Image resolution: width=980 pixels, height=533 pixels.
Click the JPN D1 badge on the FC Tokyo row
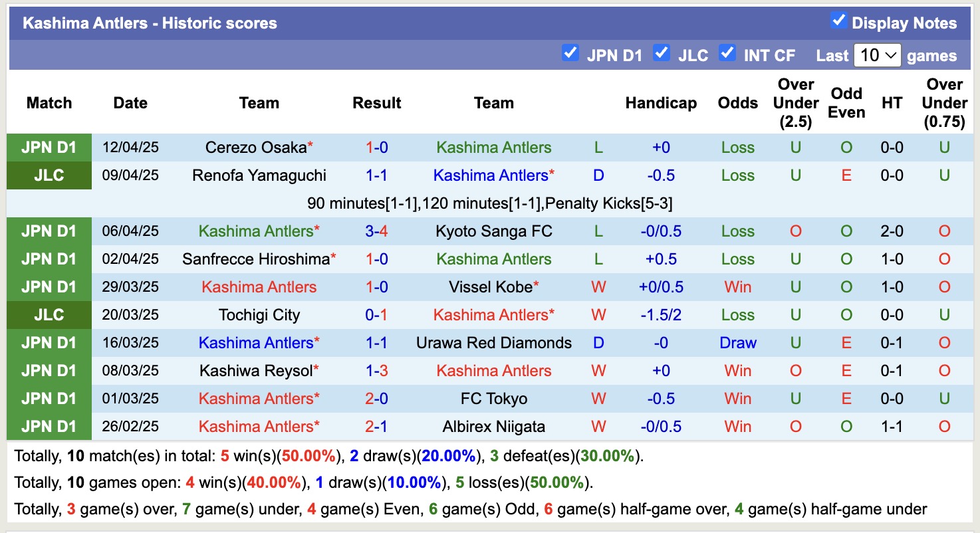49,399
